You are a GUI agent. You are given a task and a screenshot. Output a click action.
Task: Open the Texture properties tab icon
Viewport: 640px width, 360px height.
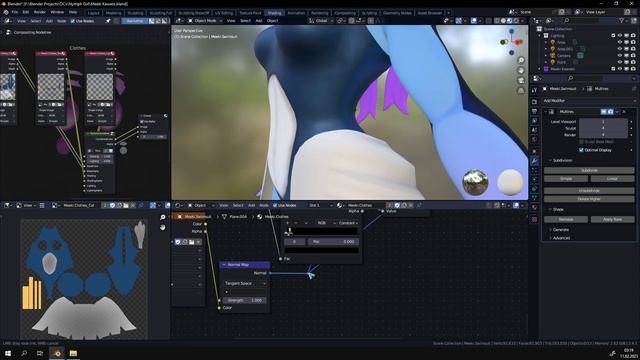click(535, 219)
